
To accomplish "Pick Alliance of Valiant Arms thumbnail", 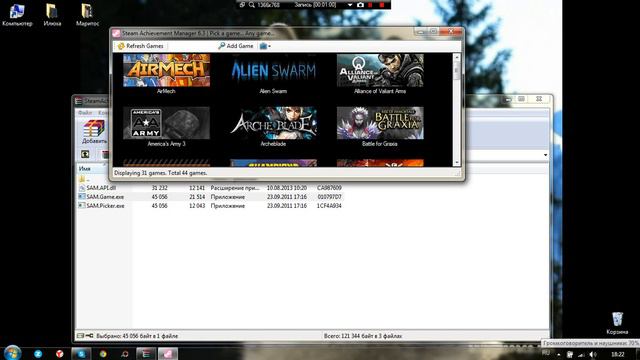I will click(380, 70).
